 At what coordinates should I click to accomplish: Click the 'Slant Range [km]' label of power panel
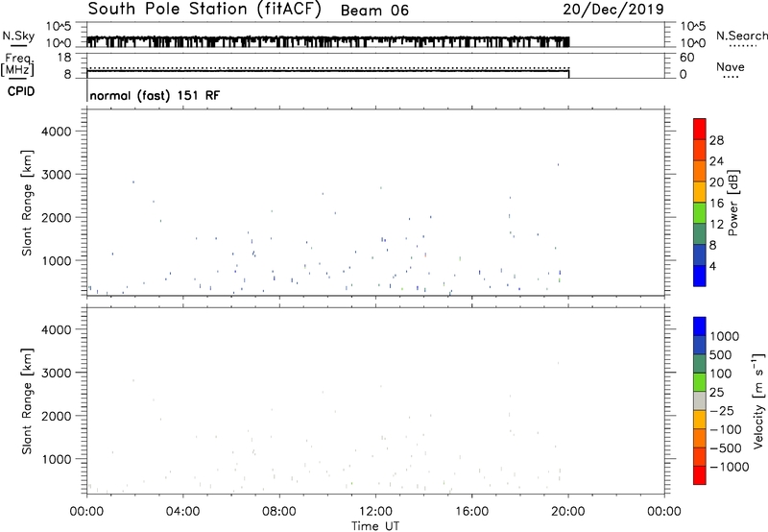tap(27, 204)
